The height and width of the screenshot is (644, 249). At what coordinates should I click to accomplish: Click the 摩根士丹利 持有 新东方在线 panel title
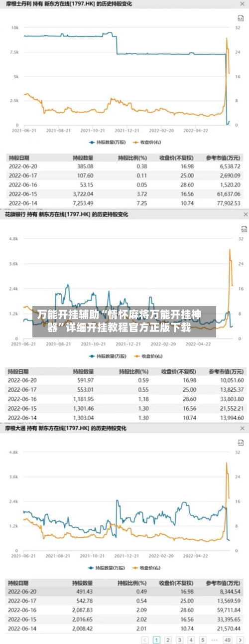click(x=70, y=3)
